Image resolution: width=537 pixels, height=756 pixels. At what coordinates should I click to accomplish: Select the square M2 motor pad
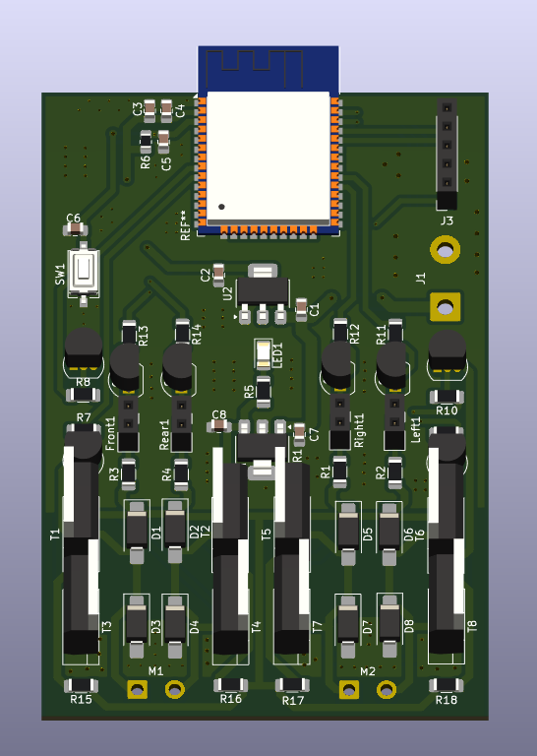click(x=349, y=689)
